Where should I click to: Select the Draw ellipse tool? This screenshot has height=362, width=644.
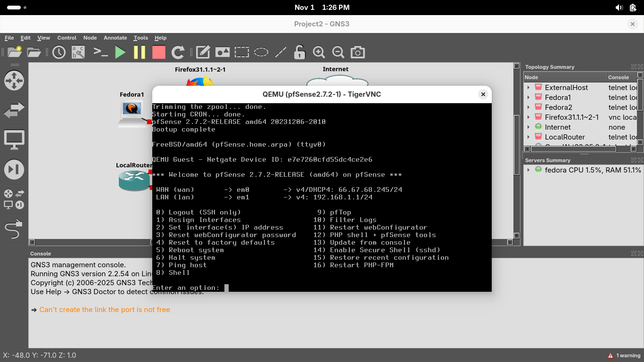[261, 52]
